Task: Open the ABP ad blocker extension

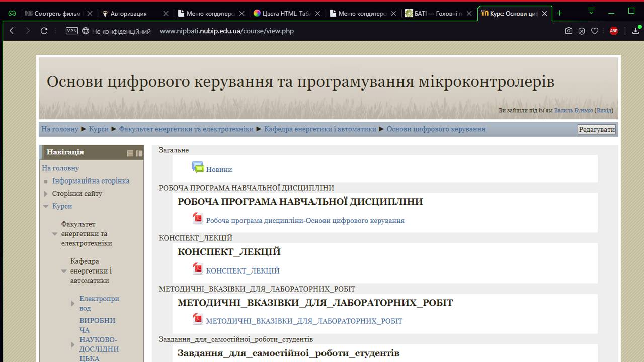Action: pos(614,31)
